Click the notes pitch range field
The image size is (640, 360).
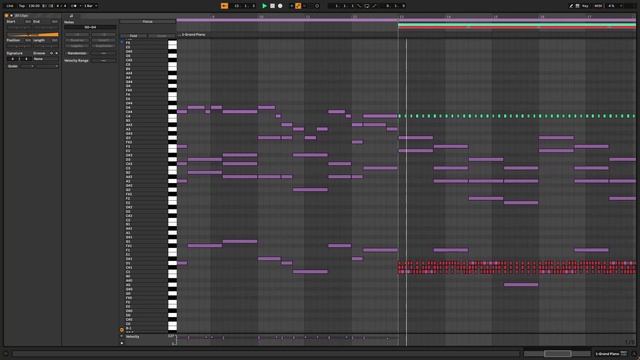pos(90,27)
